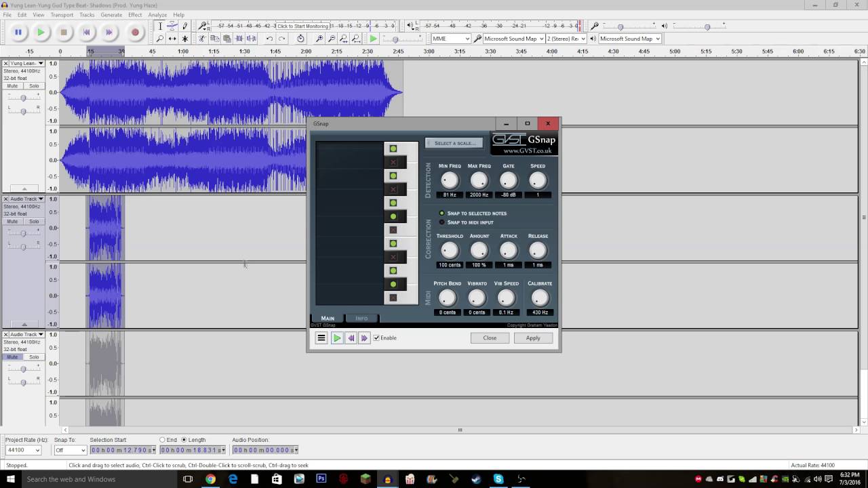Viewport: 868px width, 488px height.
Task: Click the Fit Project zoom icon
Action: coord(356,39)
